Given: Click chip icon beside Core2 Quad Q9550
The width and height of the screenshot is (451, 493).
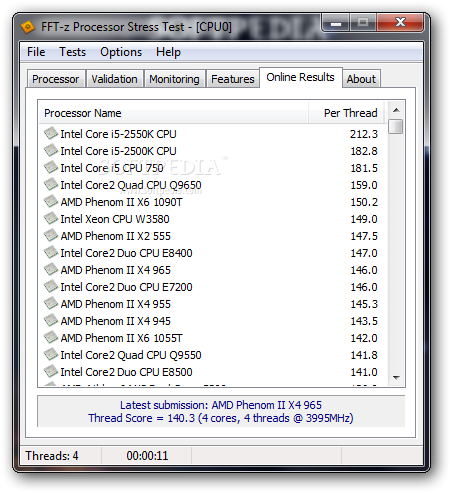Looking at the screenshot, I should (51, 354).
